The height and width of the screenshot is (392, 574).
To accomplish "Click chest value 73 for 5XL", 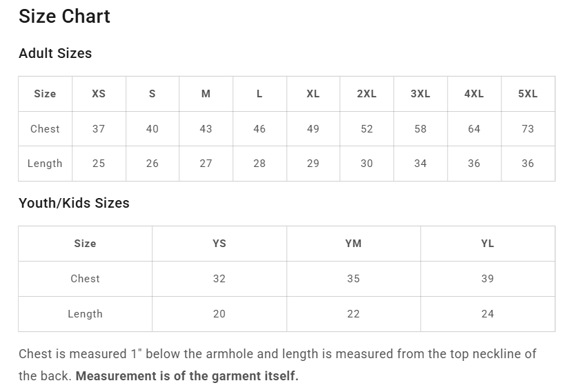I will tap(528, 129).
